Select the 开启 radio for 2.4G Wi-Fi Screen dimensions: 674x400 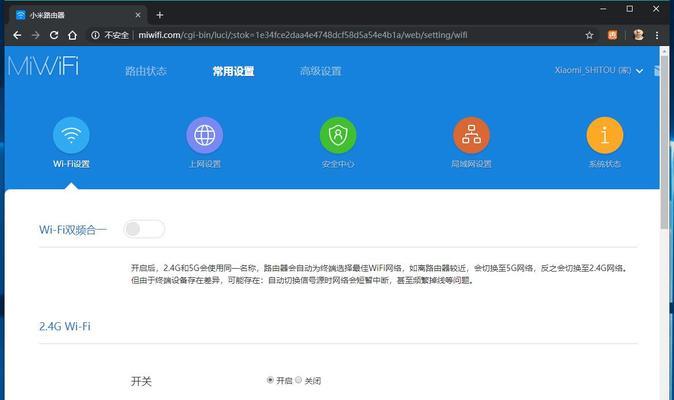pos(270,380)
